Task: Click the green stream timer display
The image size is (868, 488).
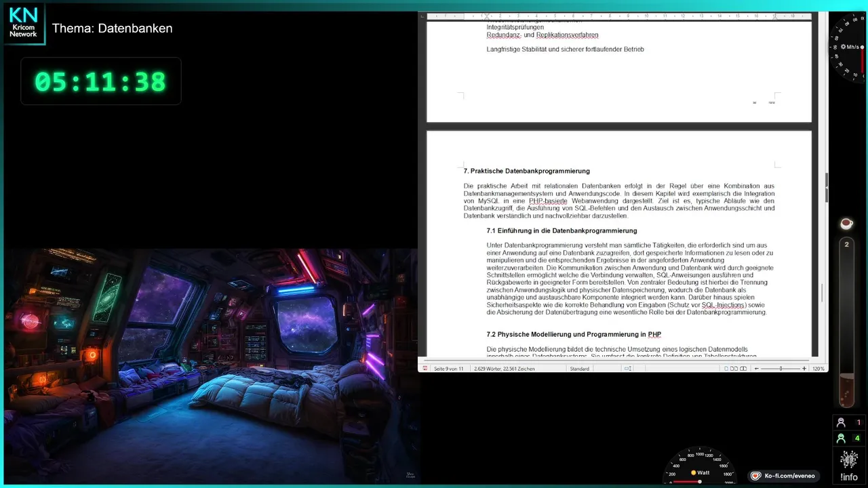Action: (x=100, y=81)
